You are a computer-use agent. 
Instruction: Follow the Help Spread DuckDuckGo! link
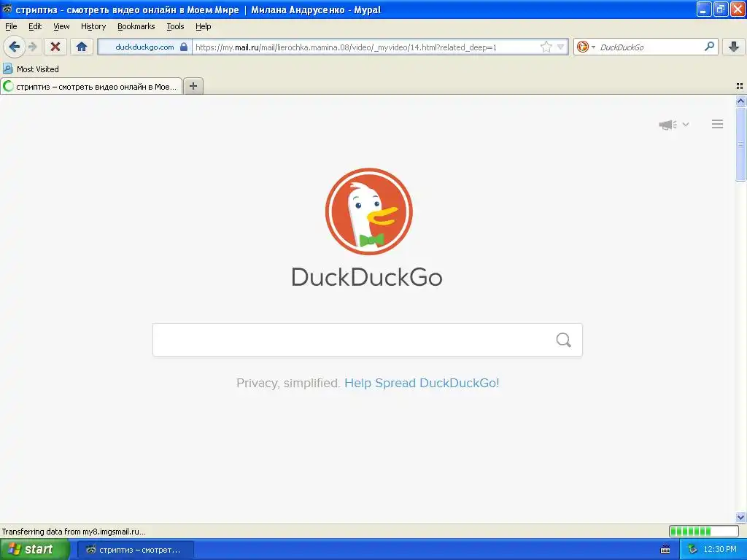[422, 383]
